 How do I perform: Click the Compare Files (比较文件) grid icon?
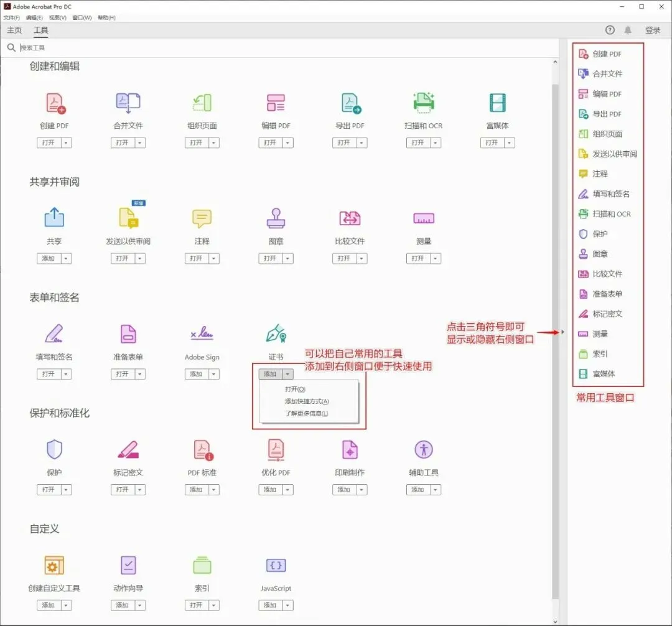(350, 218)
